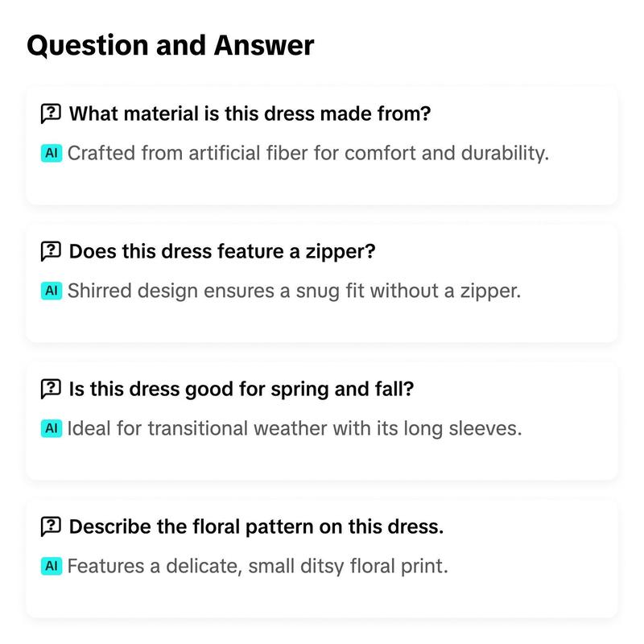Click the AI badge before transitional weather answer
The width and height of the screenshot is (644, 644).
pyautogui.click(x=52, y=428)
